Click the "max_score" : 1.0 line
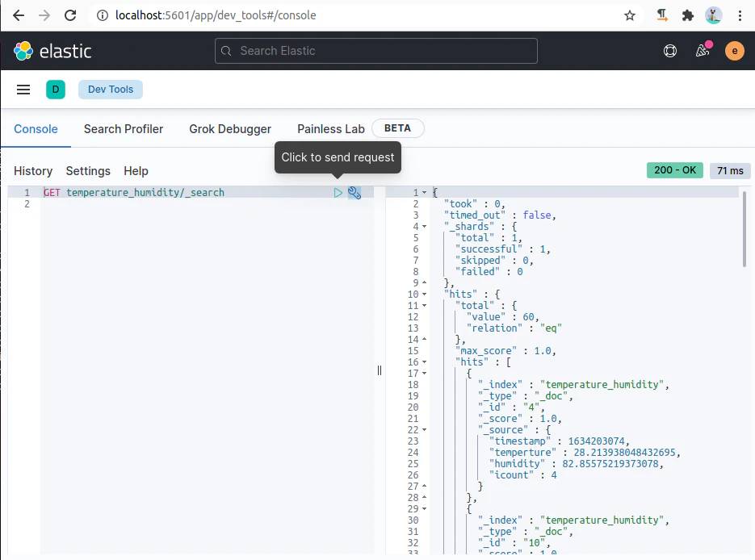 (x=505, y=351)
